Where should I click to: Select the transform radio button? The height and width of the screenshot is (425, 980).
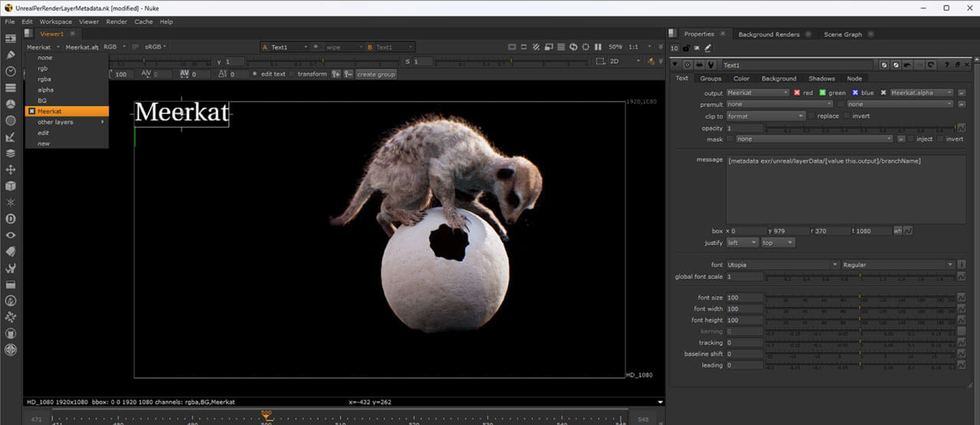(292, 74)
